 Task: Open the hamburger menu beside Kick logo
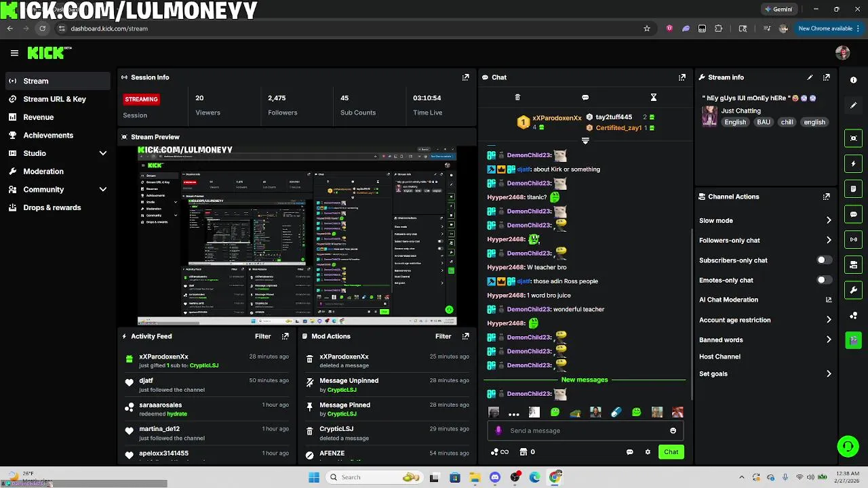pos(14,53)
